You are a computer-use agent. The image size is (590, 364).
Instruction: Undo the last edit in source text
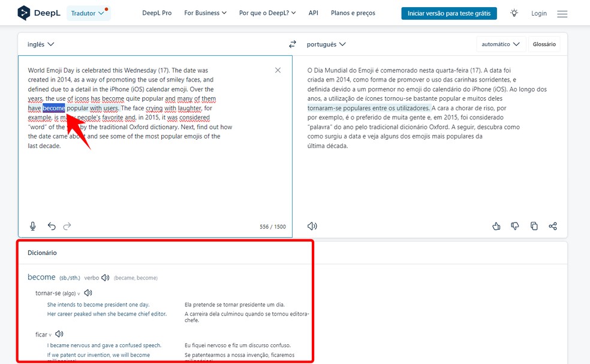click(x=52, y=226)
